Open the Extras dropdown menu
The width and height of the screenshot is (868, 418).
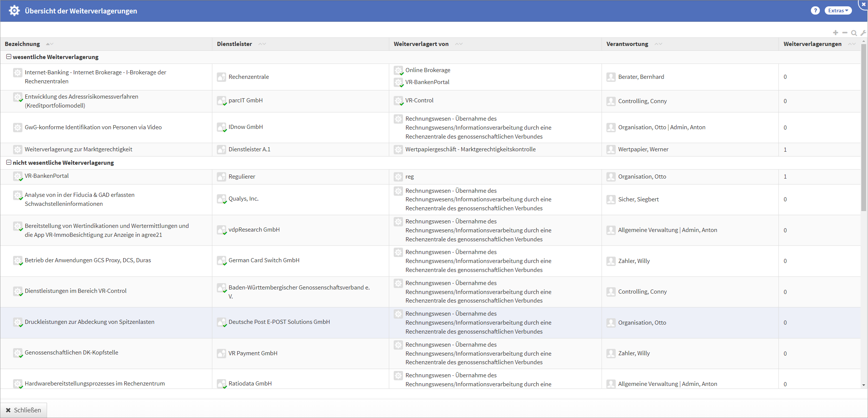838,10
